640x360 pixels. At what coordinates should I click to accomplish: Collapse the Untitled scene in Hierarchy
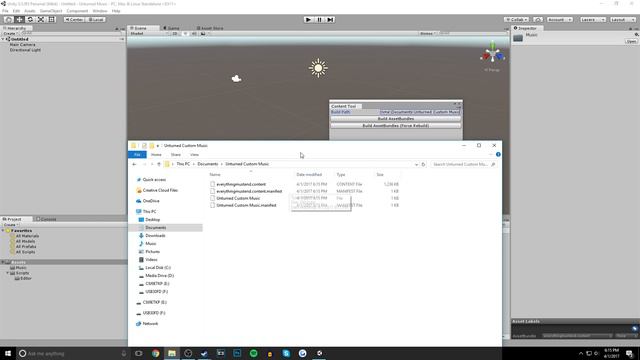(x=3, y=39)
